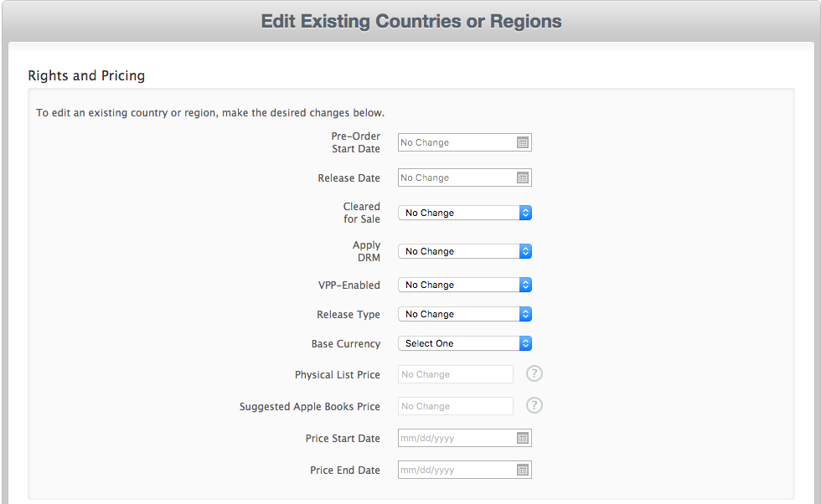The height and width of the screenshot is (504, 821).
Task: Click the arrows on the Base Currency selector
Action: [x=524, y=343]
